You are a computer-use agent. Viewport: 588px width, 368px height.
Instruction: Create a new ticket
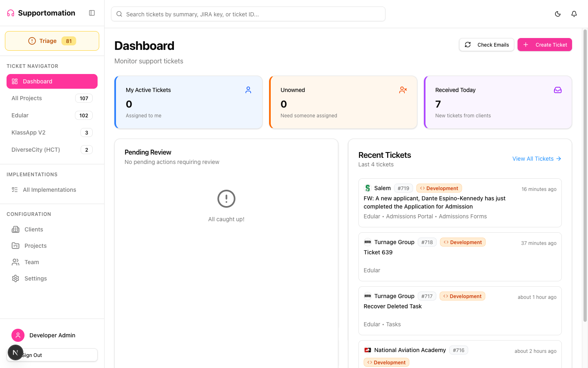pyautogui.click(x=545, y=45)
